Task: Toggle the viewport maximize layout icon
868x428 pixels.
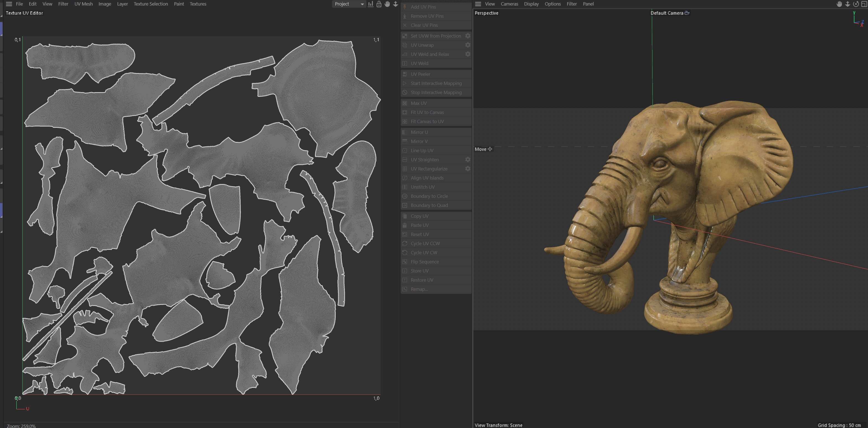Action: coord(864,4)
